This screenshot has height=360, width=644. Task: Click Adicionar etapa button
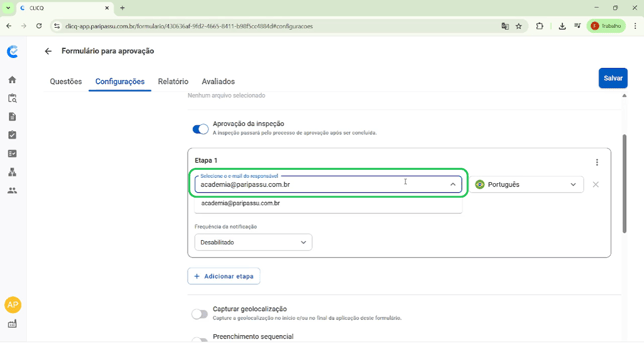click(224, 276)
